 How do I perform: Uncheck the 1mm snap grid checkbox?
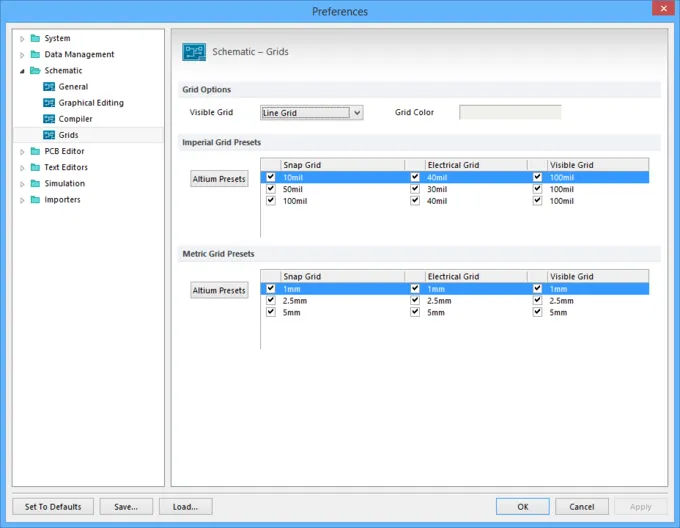271,288
